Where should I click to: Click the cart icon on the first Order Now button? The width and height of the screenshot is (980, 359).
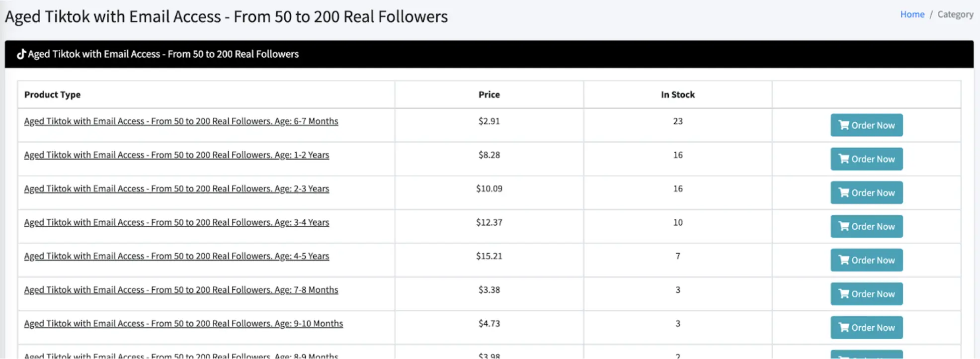(x=845, y=125)
